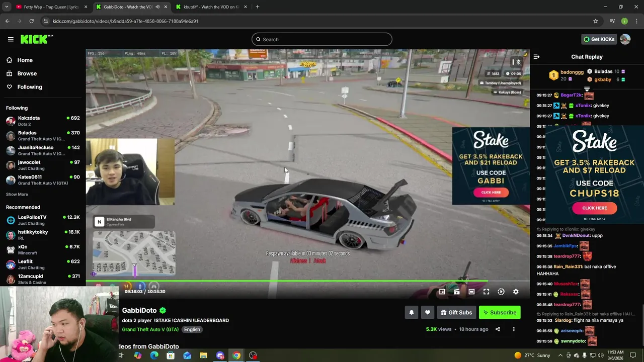Toggle theater mode in the player
644x362 pixels.
pos(471,292)
